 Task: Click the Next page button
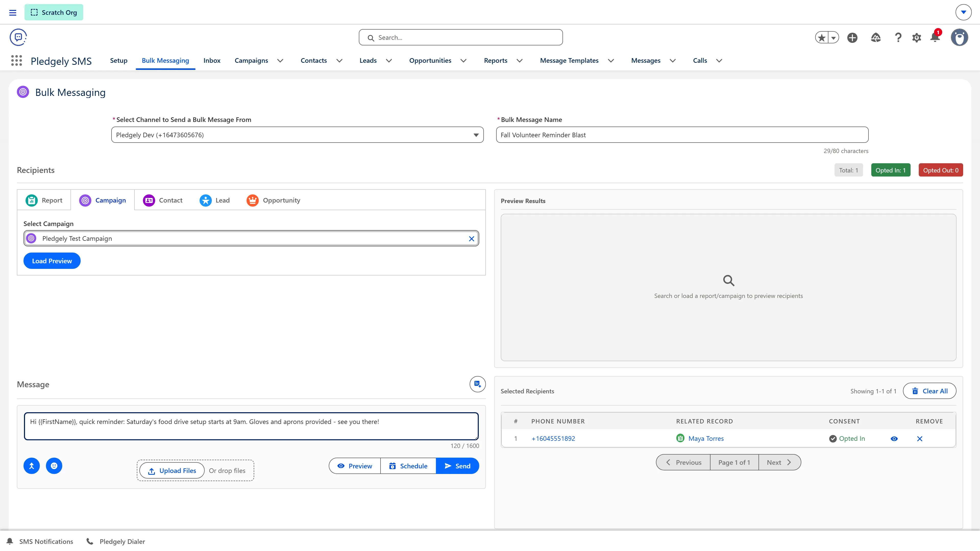click(779, 462)
